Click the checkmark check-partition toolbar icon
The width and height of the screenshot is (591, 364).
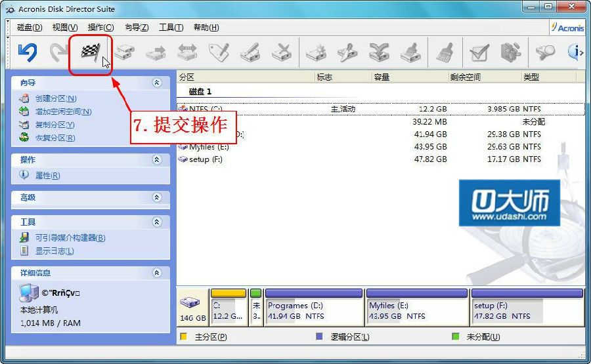(x=479, y=52)
